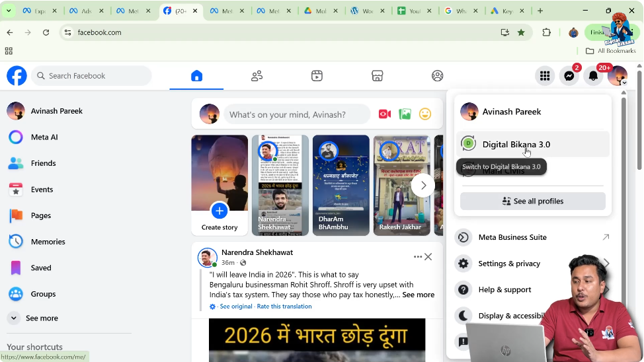Screen dimensions: 644x362
Task: Open new browser tab plus button
Action: [x=540, y=11]
